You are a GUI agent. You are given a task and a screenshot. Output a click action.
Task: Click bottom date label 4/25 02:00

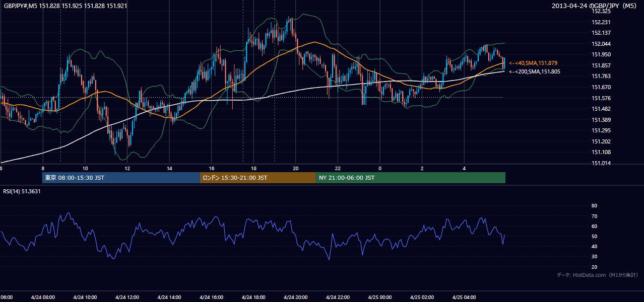422,297
